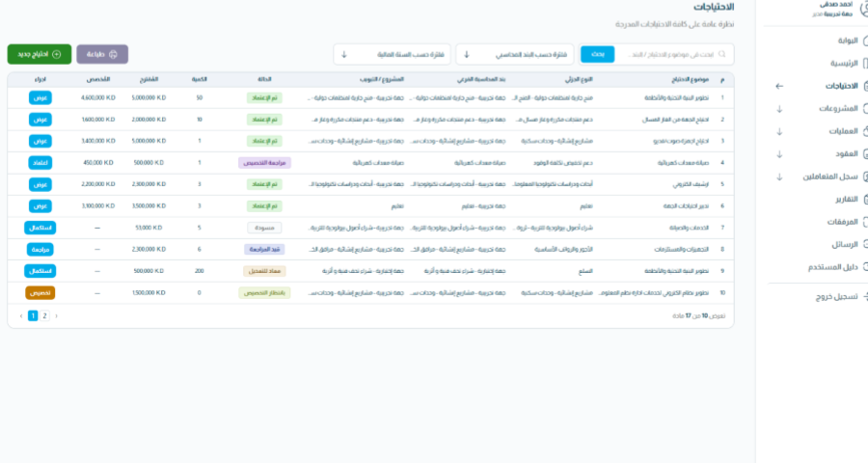
Task: Click the user name احمد صدقي at the top
Action: (x=836, y=5)
